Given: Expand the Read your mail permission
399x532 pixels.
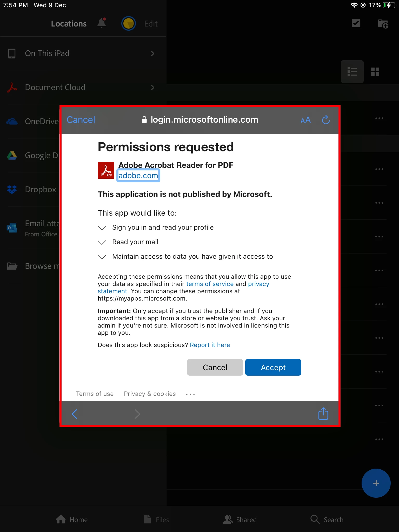Looking at the screenshot, I should point(128,242).
